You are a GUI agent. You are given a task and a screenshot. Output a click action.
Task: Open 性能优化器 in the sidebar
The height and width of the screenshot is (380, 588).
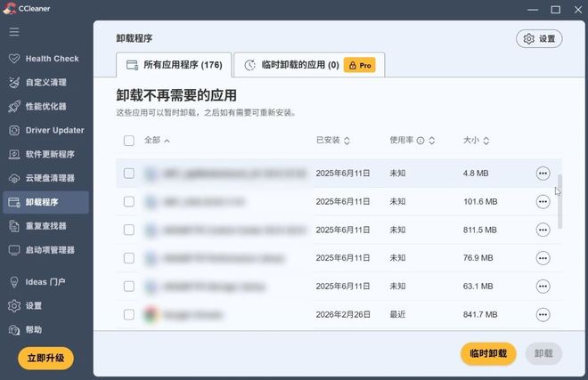point(45,107)
